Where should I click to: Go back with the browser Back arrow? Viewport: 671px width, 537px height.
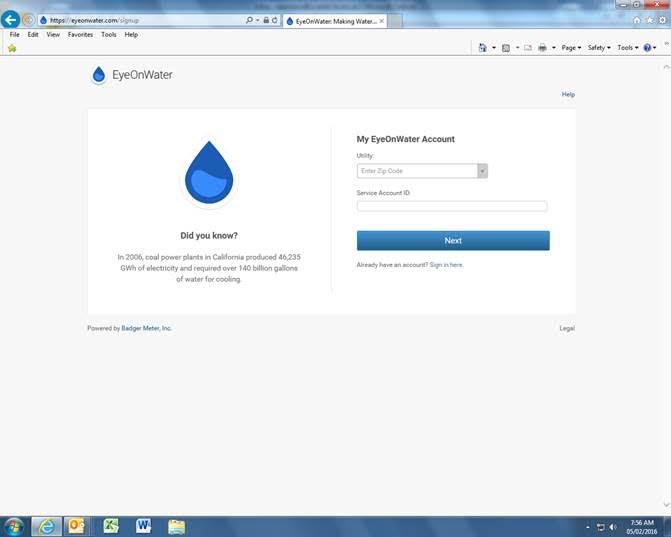pos(10,20)
